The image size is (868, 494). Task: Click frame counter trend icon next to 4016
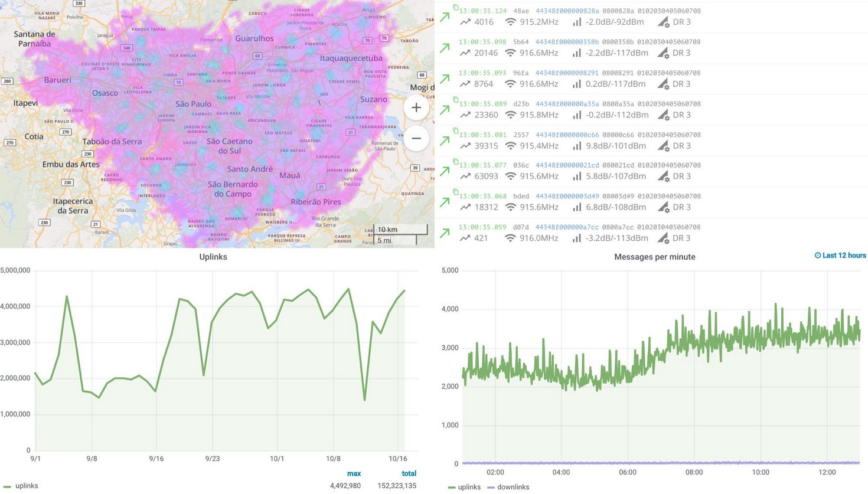[465, 22]
